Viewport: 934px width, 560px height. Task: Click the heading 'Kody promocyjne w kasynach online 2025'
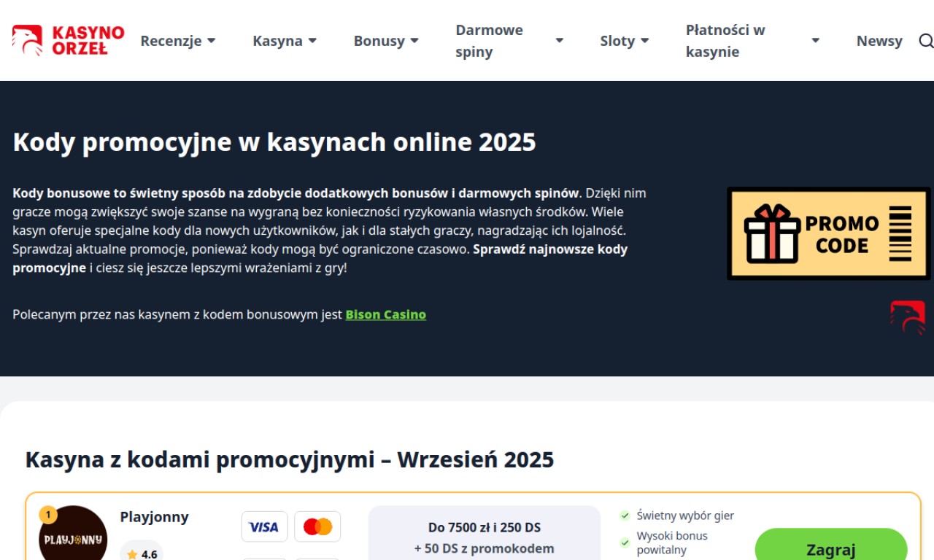coord(274,141)
